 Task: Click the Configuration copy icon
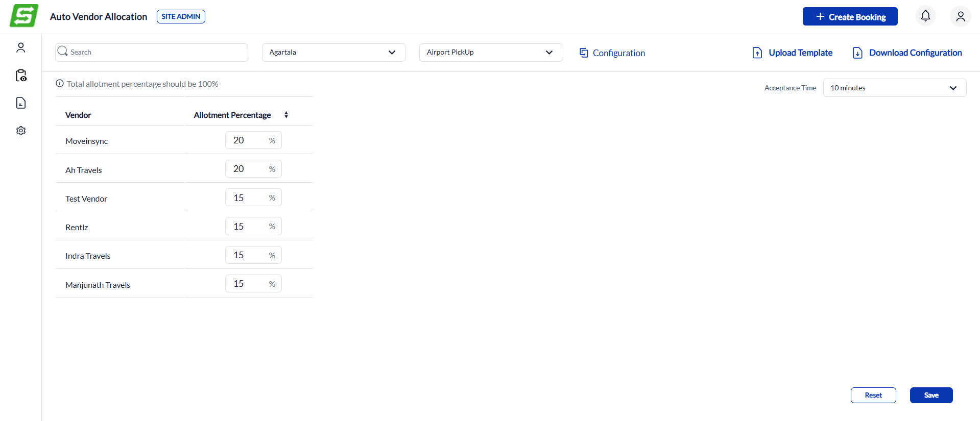point(584,53)
